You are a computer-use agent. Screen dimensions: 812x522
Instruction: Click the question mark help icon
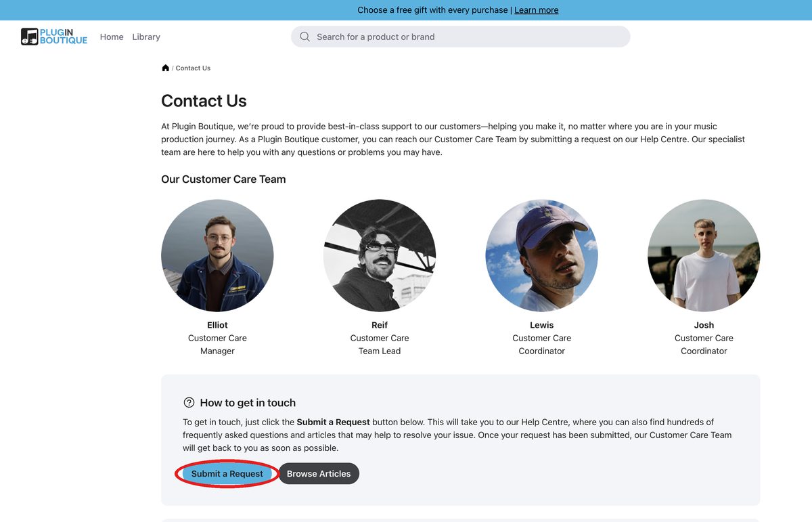point(189,403)
